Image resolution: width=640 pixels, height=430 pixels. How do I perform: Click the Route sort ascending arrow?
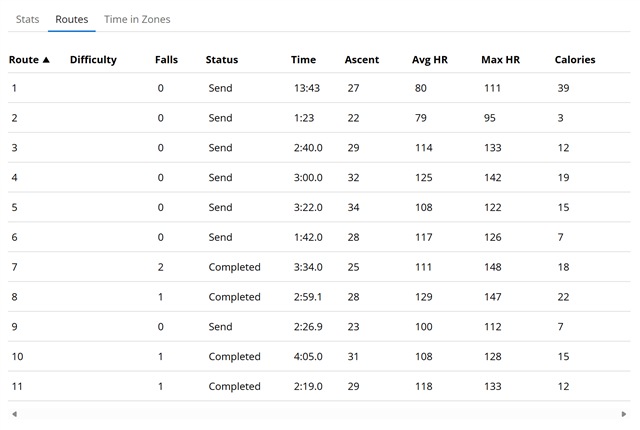[46, 60]
